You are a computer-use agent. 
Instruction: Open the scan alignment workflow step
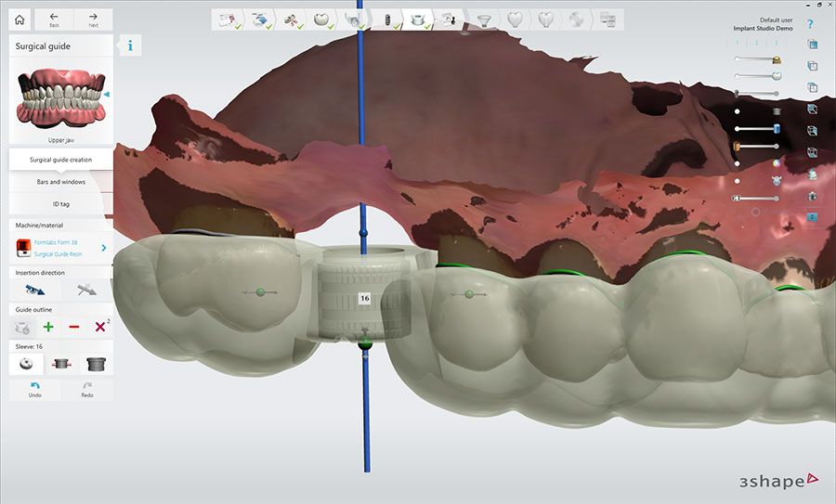(x=292, y=20)
